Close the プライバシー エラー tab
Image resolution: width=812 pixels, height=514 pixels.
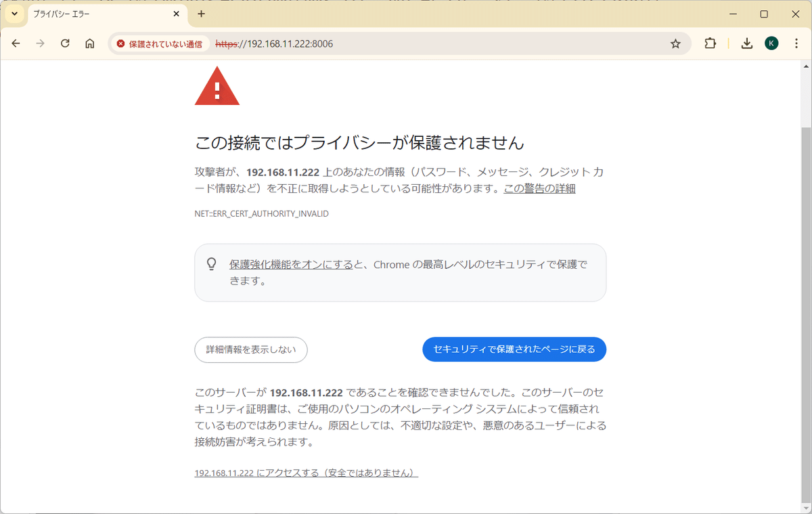point(177,14)
